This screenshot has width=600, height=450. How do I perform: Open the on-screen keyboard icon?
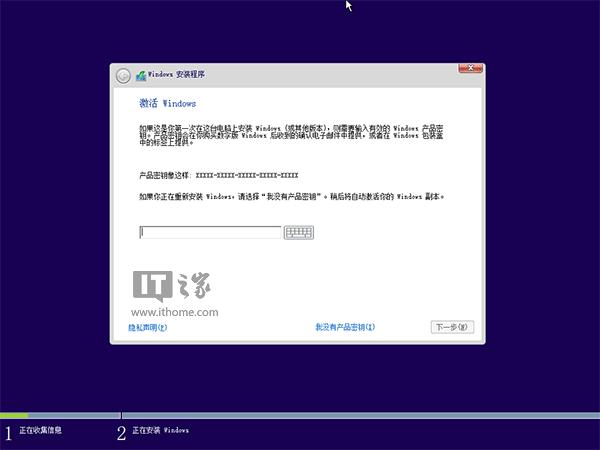click(x=299, y=232)
